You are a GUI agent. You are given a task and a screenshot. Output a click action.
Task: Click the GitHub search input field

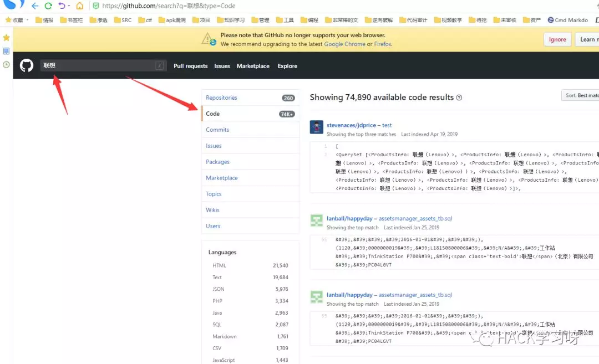click(103, 65)
